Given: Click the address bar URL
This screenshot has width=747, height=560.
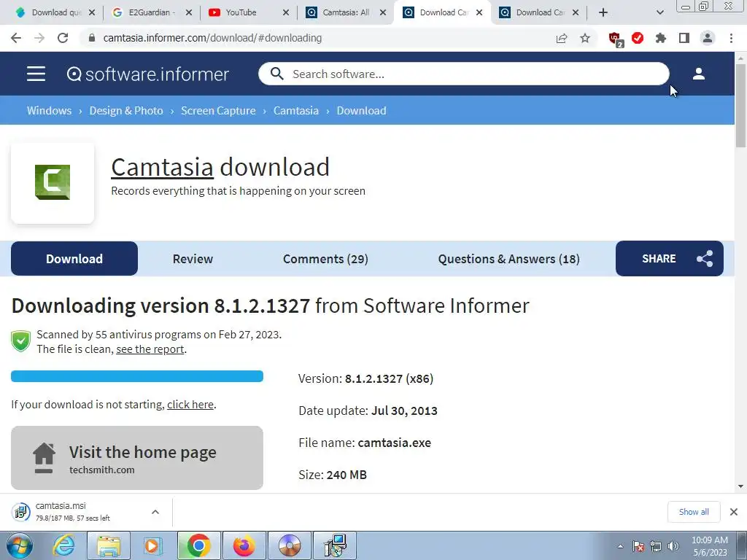Looking at the screenshot, I should point(212,38).
